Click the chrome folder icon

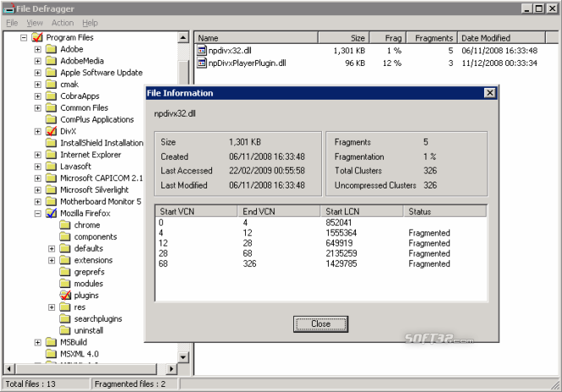tap(65, 225)
